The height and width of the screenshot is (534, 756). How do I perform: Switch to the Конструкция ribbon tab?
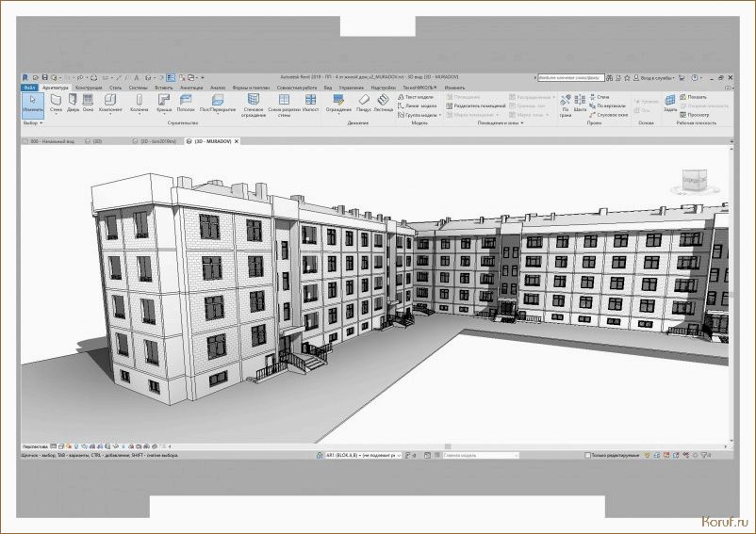pyautogui.click(x=89, y=88)
